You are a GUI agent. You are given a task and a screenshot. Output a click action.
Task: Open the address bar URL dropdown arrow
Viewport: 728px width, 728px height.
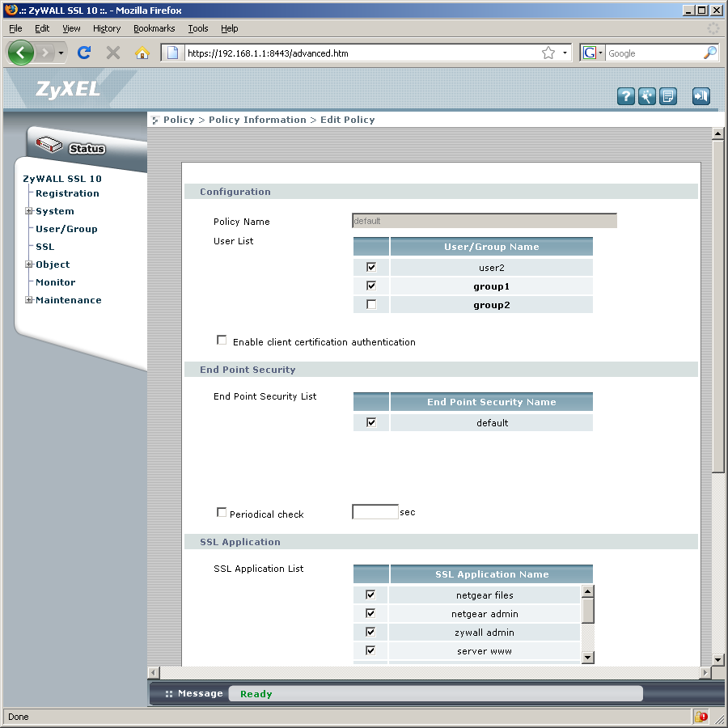click(x=565, y=53)
